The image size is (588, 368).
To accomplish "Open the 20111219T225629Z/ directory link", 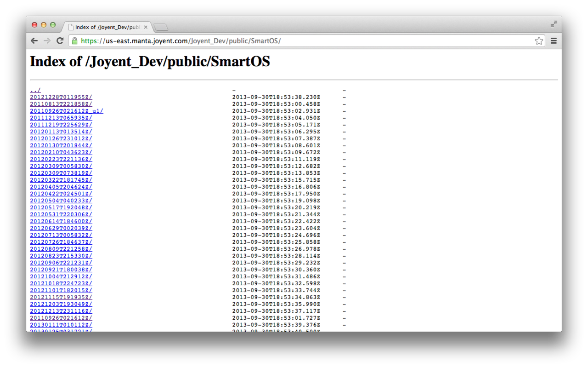I will (x=61, y=125).
